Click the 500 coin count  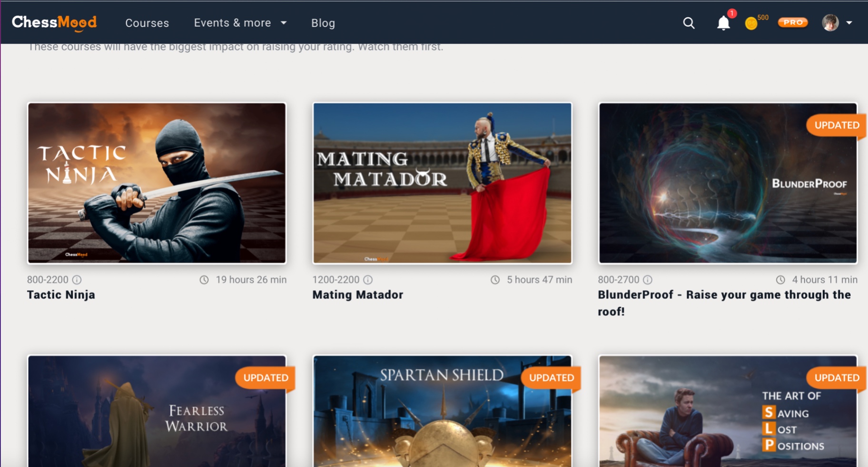[x=763, y=18]
